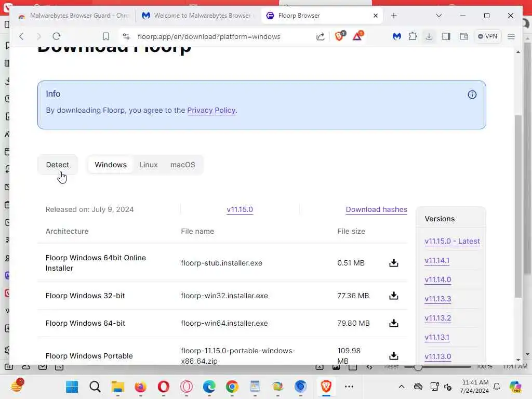The width and height of the screenshot is (532, 399).
Task: Click the address bar URL
Action: 209,37
